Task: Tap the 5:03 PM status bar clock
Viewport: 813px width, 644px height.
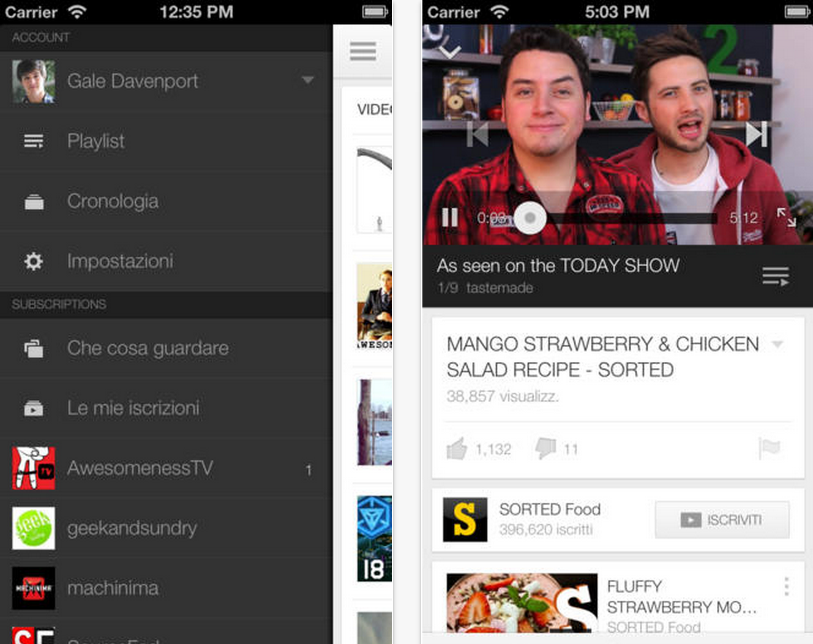Action: [617, 12]
